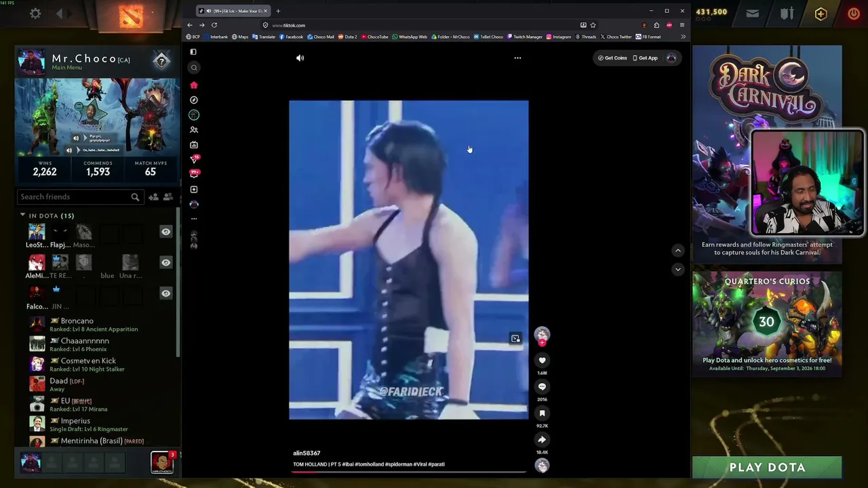The height and width of the screenshot is (488, 868).
Task: Open the Dota mail envelope icon
Action: click(752, 13)
